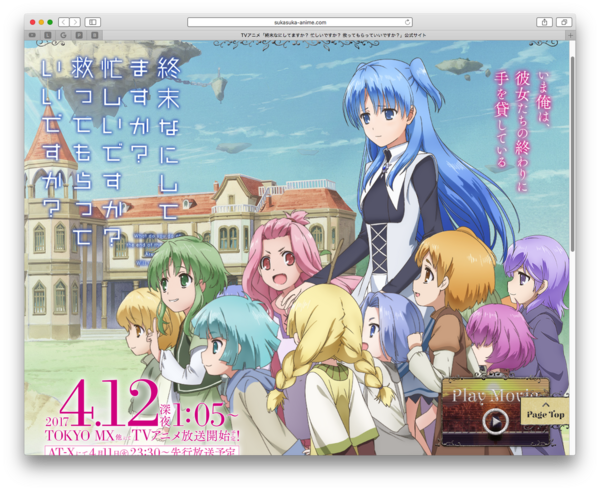The height and width of the screenshot is (490, 600).
Task: Click the AT-X advance broadcast notice
Action: [142, 451]
